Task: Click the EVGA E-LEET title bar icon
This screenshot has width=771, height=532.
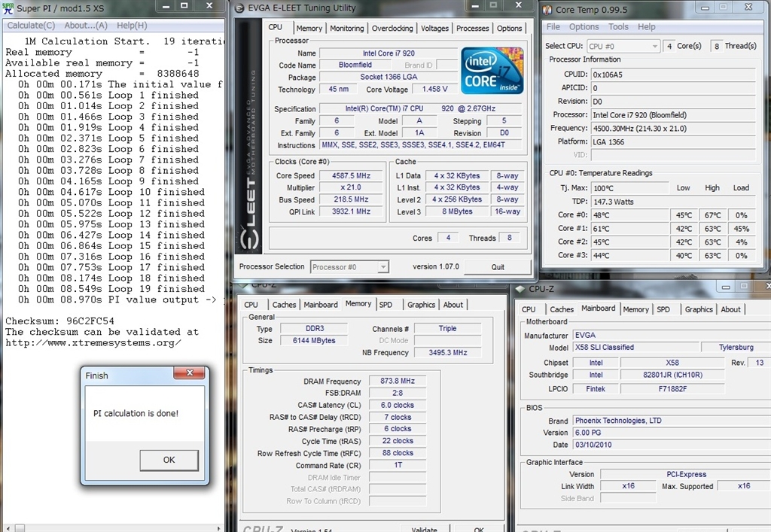Action: coord(239,8)
